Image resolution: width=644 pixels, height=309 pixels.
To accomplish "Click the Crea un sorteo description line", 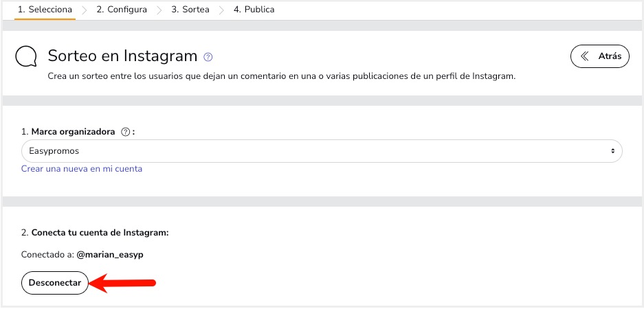I will 281,76.
